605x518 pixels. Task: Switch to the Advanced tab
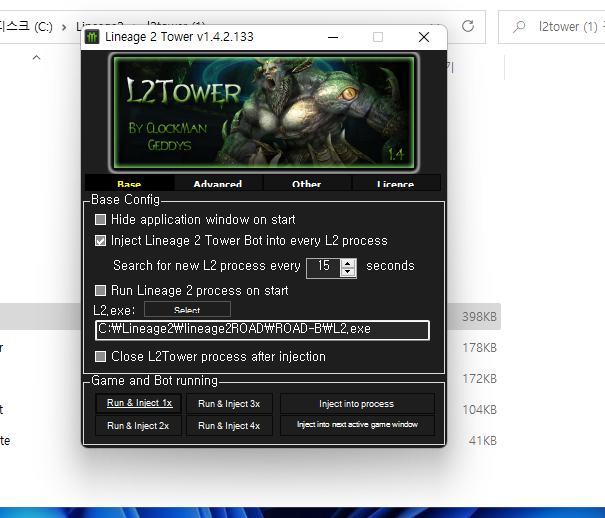point(218,184)
